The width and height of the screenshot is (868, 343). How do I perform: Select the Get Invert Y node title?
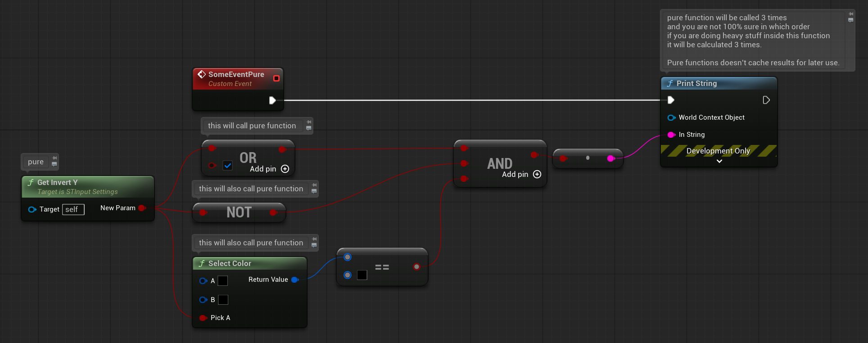coord(57,182)
